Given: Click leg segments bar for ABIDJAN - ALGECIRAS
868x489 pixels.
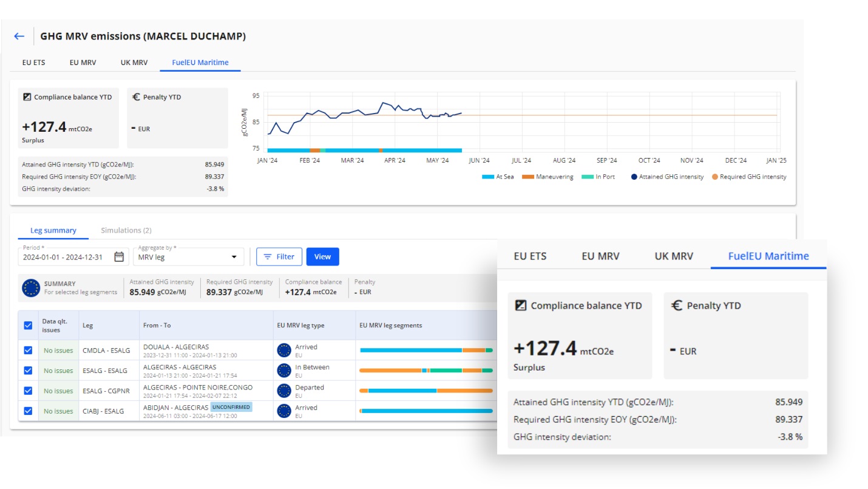Looking at the screenshot, I should pos(426,411).
